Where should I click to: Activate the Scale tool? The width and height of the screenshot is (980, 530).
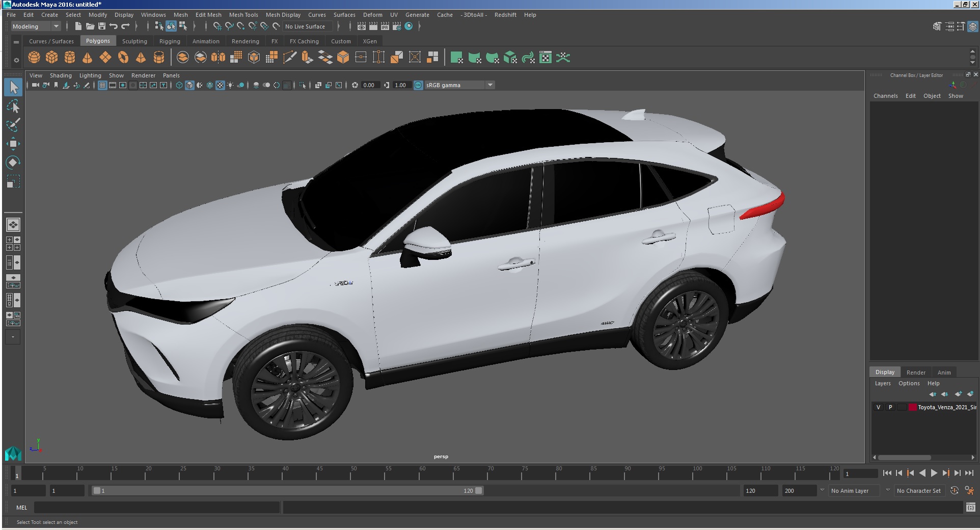tap(13, 181)
